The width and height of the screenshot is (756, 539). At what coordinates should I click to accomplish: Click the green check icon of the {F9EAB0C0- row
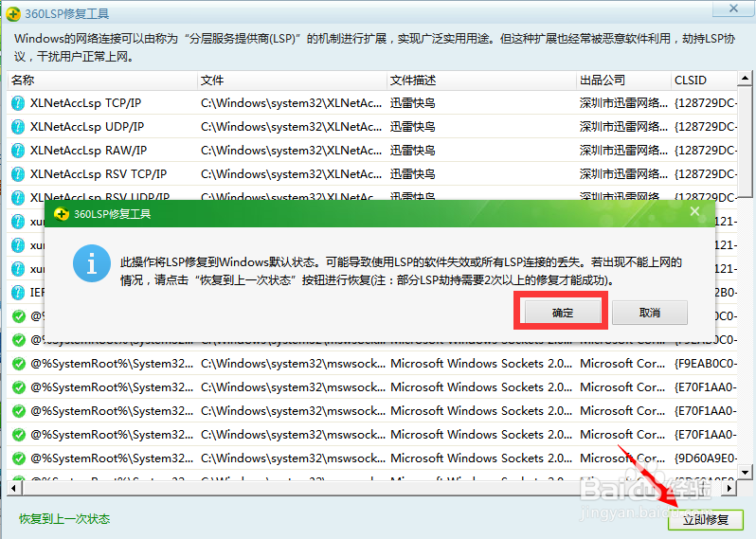click(18, 364)
